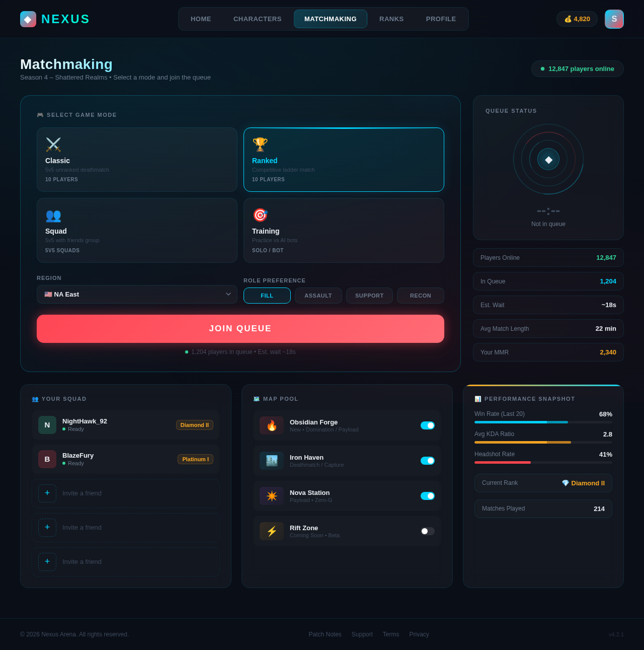Click the Nexus diamond logo icon
644x650 pixels.
click(x=28, y=19)
